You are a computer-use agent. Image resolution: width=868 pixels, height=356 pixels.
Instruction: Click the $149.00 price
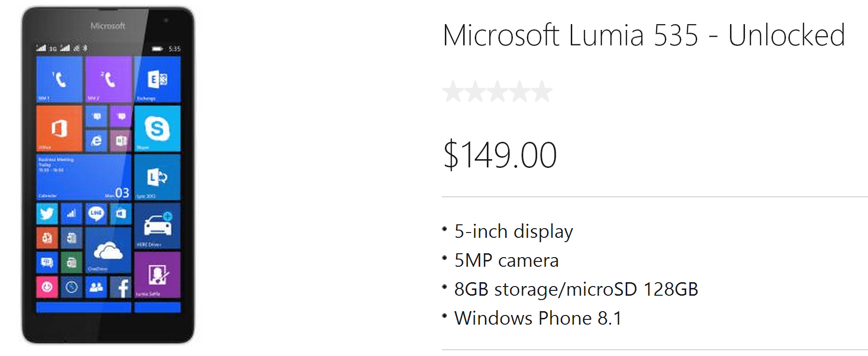(500, 155)
